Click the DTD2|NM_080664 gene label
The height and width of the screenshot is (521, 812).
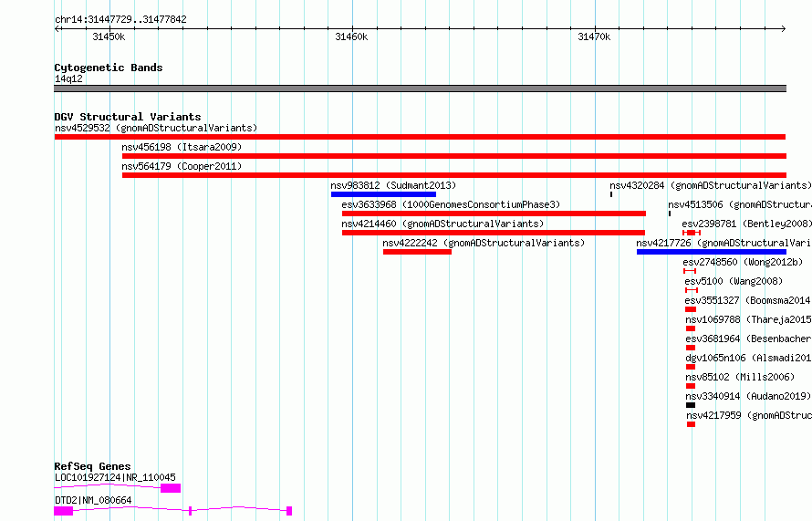tap(93, 500)
